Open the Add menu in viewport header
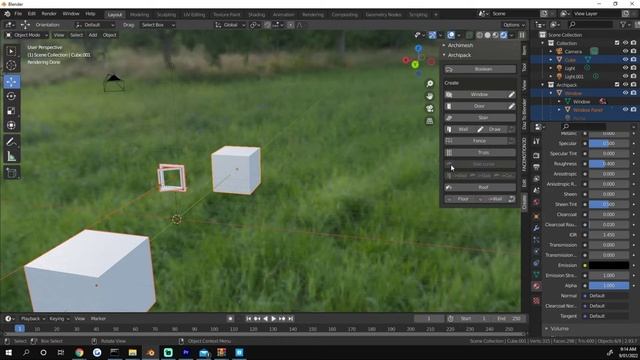 [93, 35]
